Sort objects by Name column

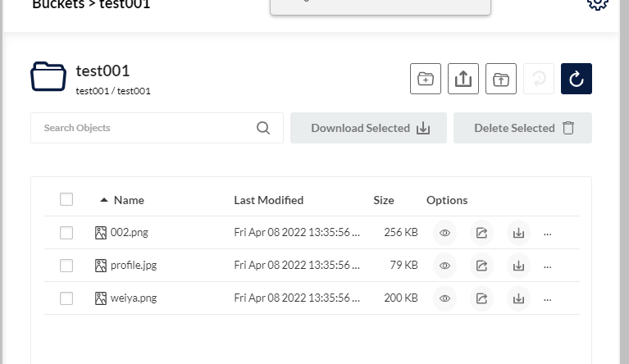(x=128, y=200)
